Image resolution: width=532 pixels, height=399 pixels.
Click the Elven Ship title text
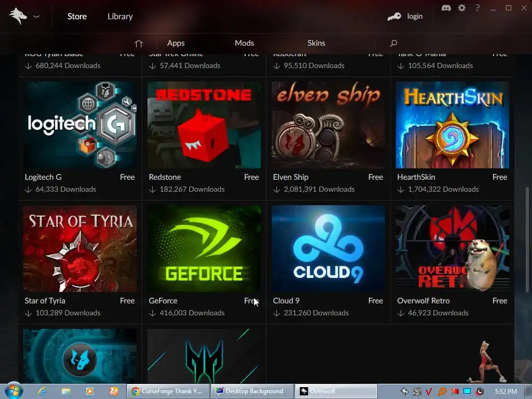coord(291,177)
